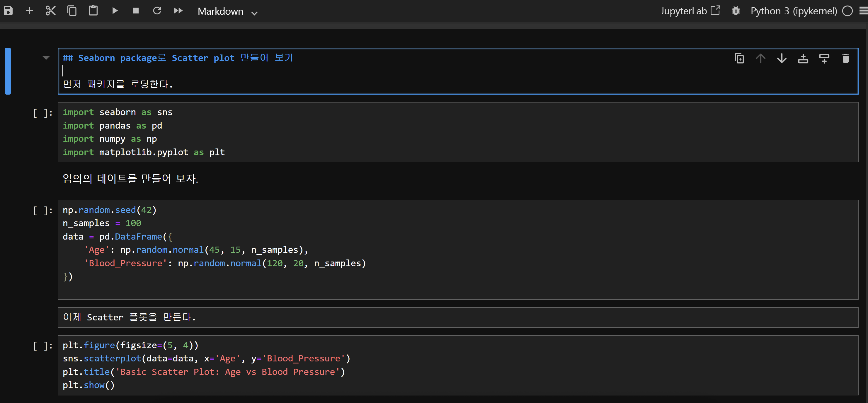Paste cell from the clipboard icon
This screenshot has width=868, height=403.
tap(93, 11)
